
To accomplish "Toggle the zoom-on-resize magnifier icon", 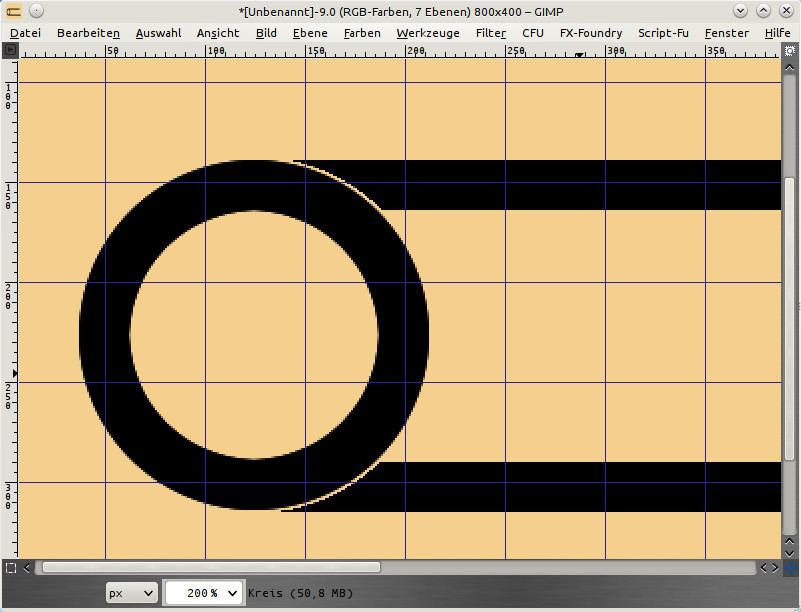I will point(790,49).
